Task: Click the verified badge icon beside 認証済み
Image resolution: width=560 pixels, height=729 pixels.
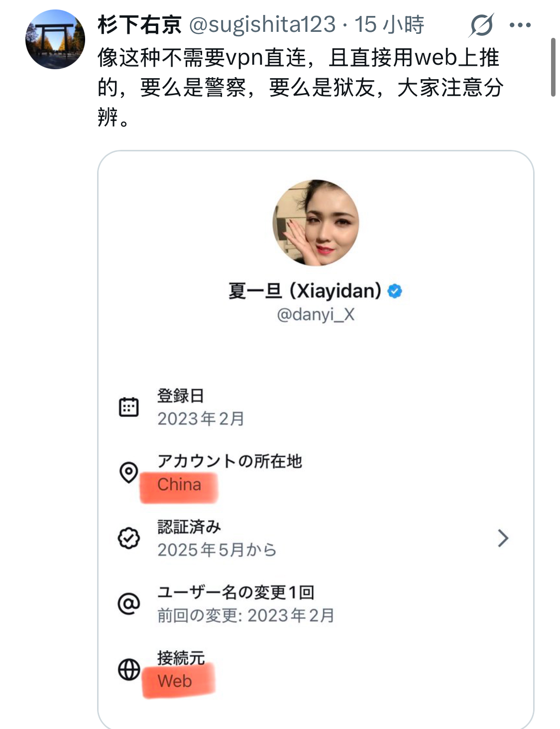Action: (128, 538)
